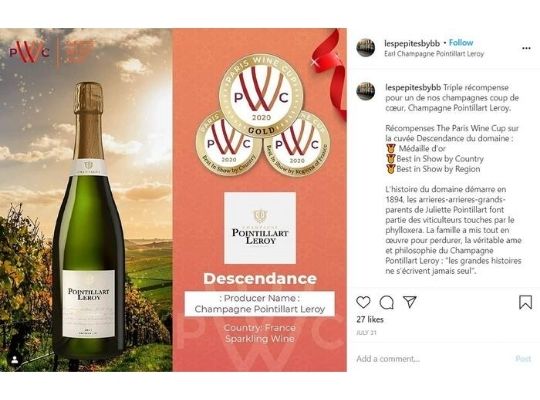Follow the lespepitesbybb account

pos(461,43)
